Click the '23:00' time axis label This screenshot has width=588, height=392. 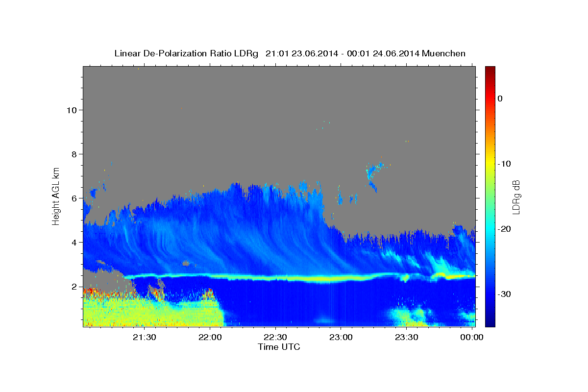341,337
